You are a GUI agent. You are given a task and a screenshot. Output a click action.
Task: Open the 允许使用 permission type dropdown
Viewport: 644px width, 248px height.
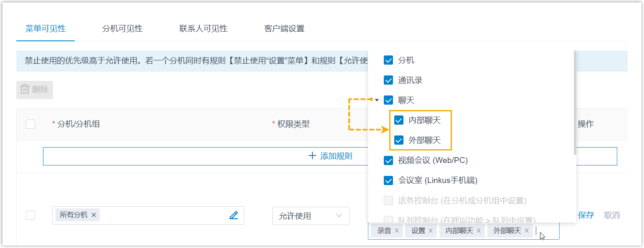point(310,216)
